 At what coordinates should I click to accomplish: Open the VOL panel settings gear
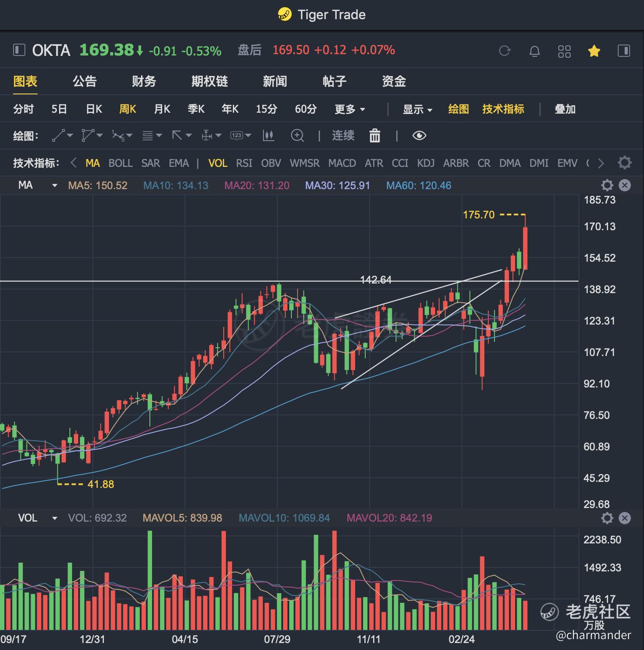coord(607,519)
